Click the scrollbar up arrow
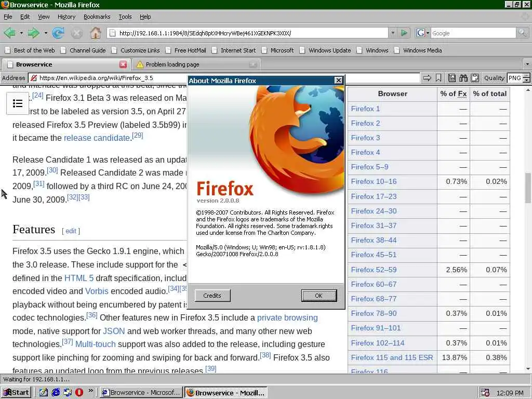Image resolution: width=532 pixels, height=399 pixels. pos(528,90)
